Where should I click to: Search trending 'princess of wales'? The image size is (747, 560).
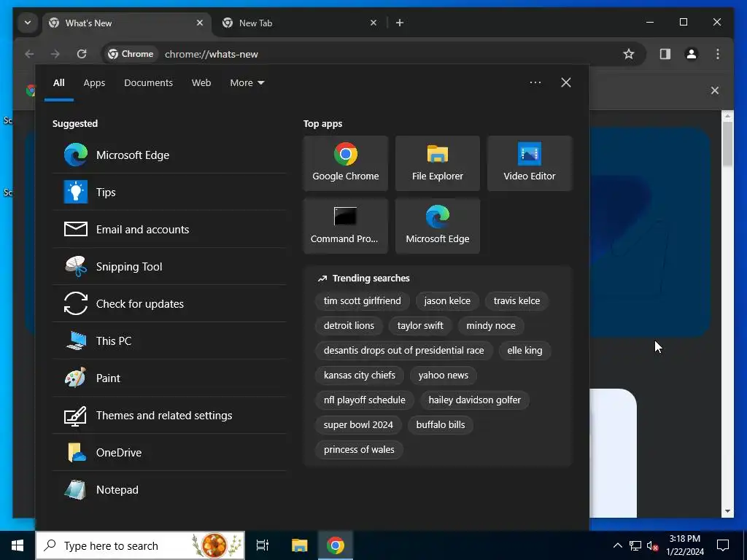point(359,449)
